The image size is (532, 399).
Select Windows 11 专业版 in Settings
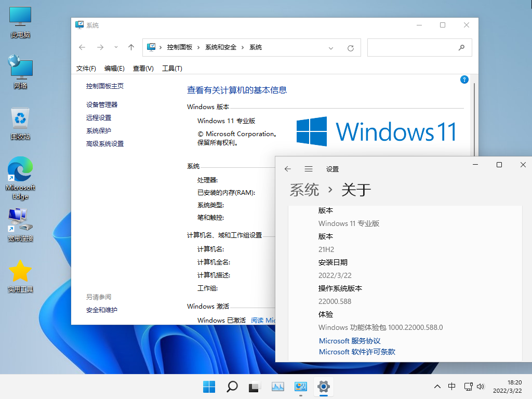coord(349,223)
